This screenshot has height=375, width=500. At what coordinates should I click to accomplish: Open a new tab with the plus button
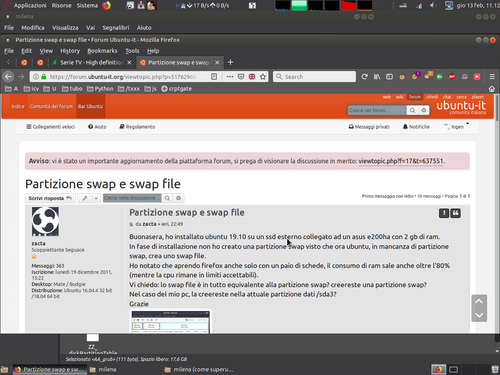click(x=230, y=62)
